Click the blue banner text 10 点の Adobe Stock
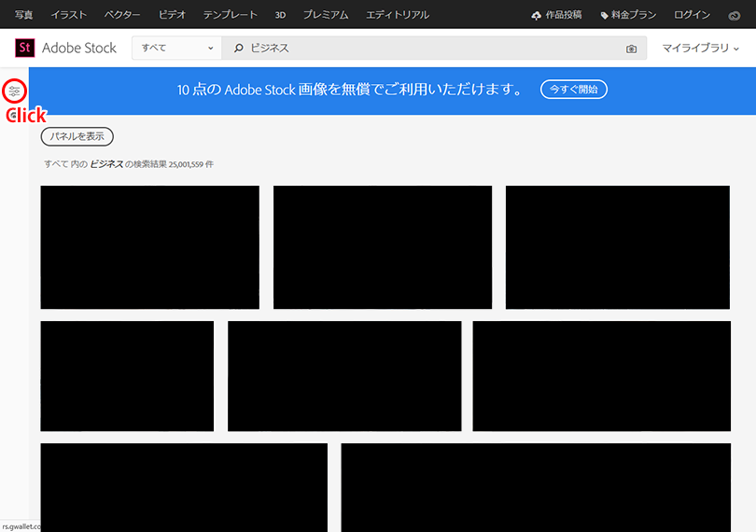The height and width of the screenshot is (532, 756). click(236, 90)
